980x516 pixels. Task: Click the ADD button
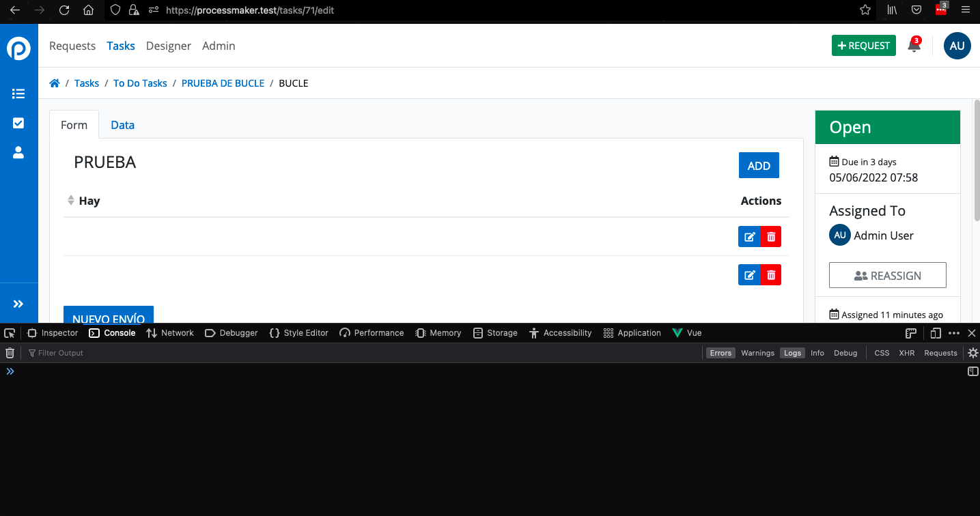click(758, 164)
